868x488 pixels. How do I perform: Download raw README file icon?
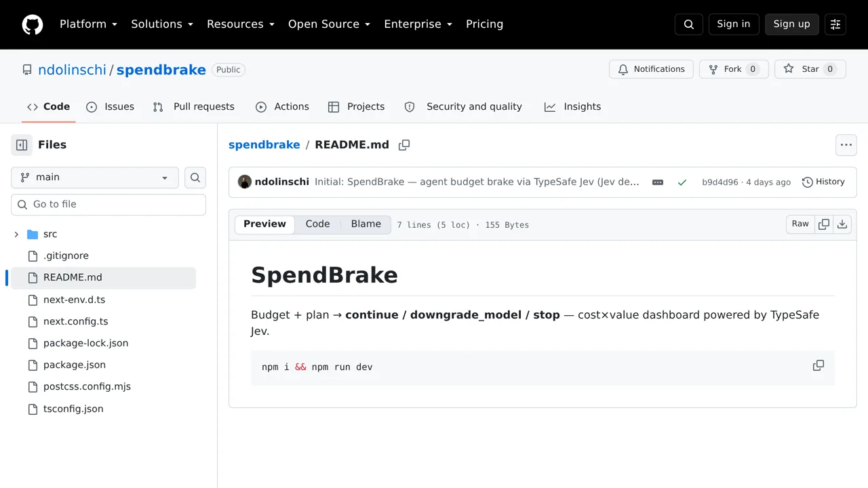coord(842,224)
